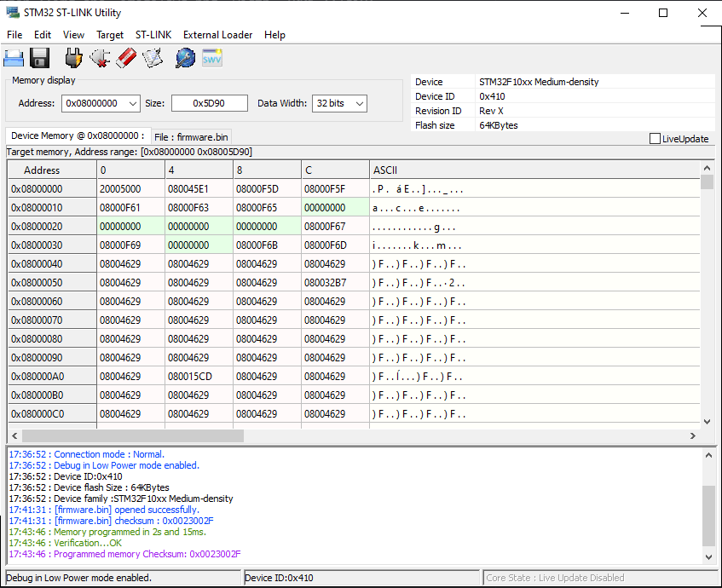Select cell 08000F6B in row 0x08000030
Viewport: 722px width, 588px height.
(x=267, y=245)
